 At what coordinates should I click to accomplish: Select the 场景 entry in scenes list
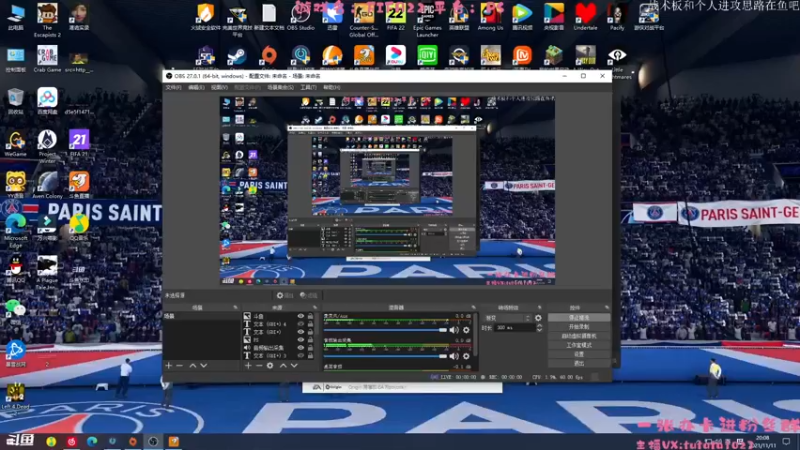[201, 316]
